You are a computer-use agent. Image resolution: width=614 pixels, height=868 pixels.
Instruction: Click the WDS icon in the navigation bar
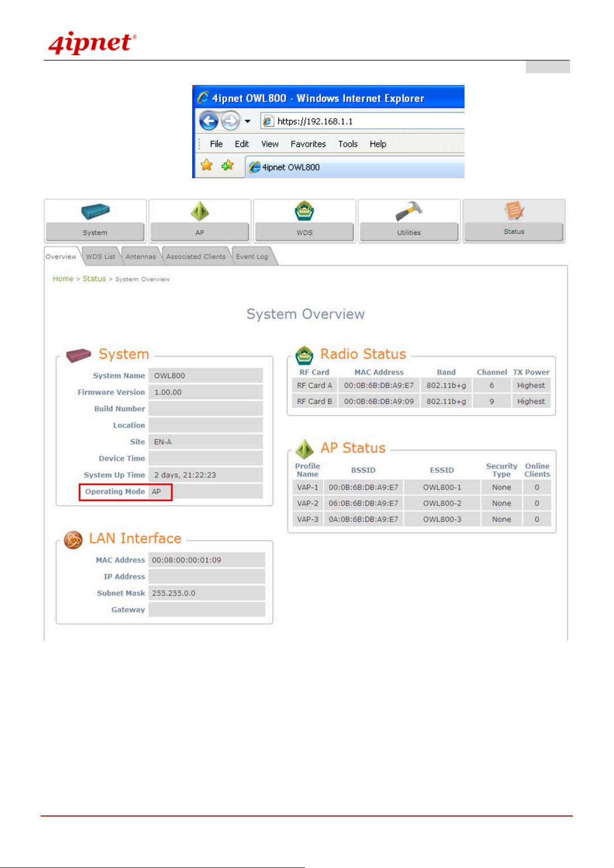pyautogui.click(x=304, y=211)
